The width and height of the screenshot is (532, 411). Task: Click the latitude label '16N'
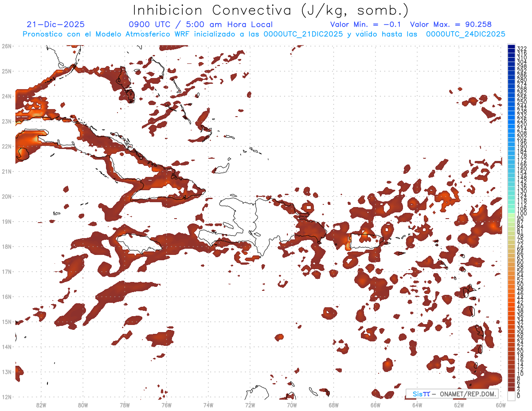7,297
